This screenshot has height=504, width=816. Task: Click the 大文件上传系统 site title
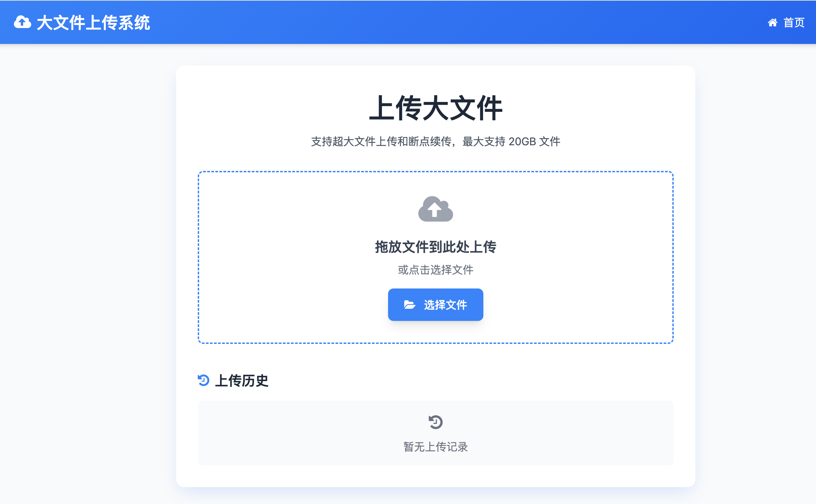pos(93,23)
